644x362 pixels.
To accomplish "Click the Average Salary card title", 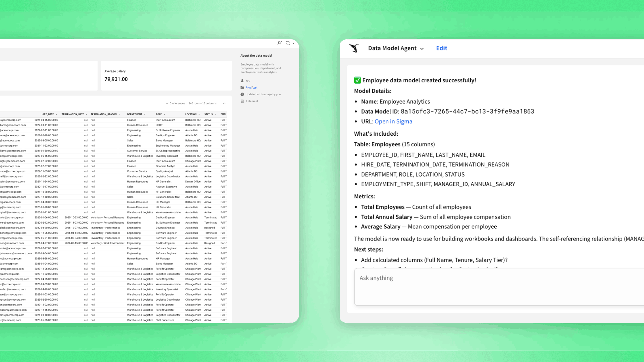I will (x=115, y=71).
